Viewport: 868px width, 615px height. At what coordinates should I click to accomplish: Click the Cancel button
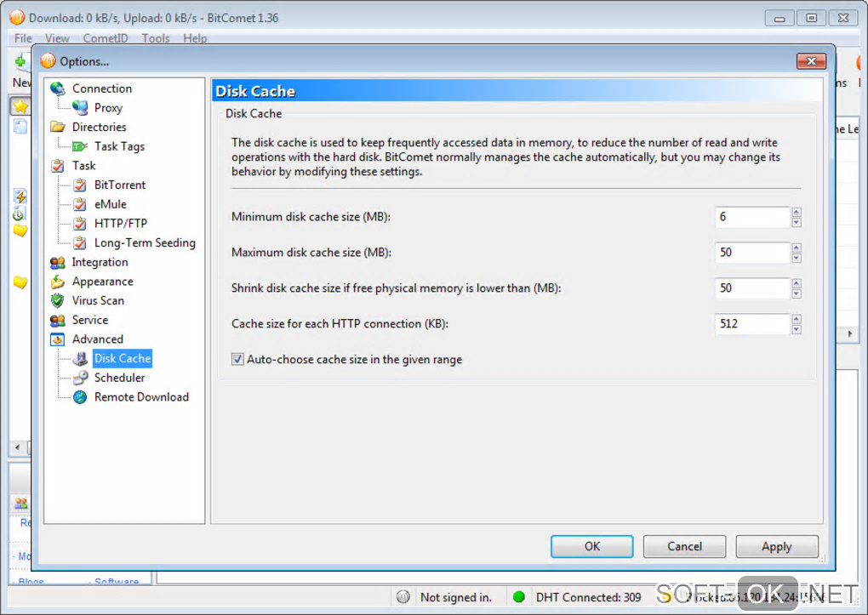point(684,546)
